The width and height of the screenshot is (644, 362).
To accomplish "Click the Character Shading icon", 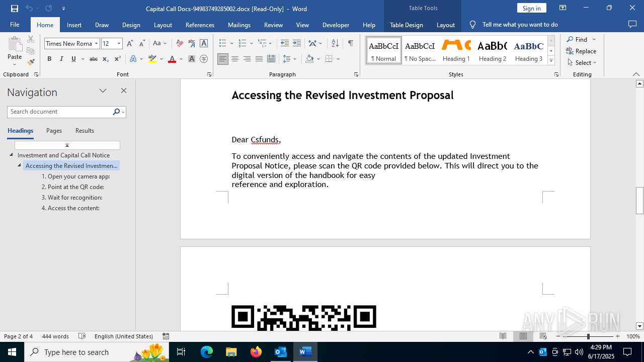I will [x=192, y=59].
